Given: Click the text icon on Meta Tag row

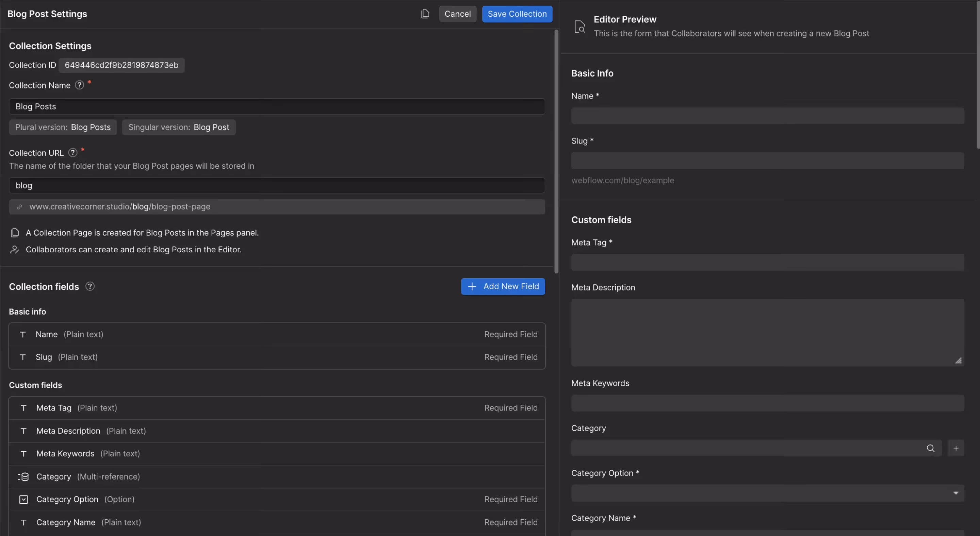Looking at the screenshot, I should [x=23, y=408].
